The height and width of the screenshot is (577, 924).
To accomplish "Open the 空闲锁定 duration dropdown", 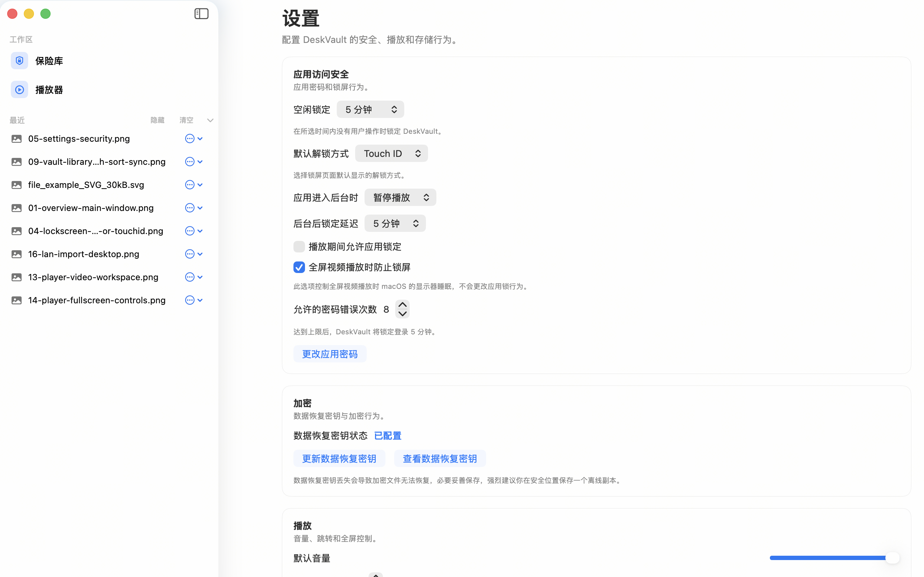I will pos(370,109).
